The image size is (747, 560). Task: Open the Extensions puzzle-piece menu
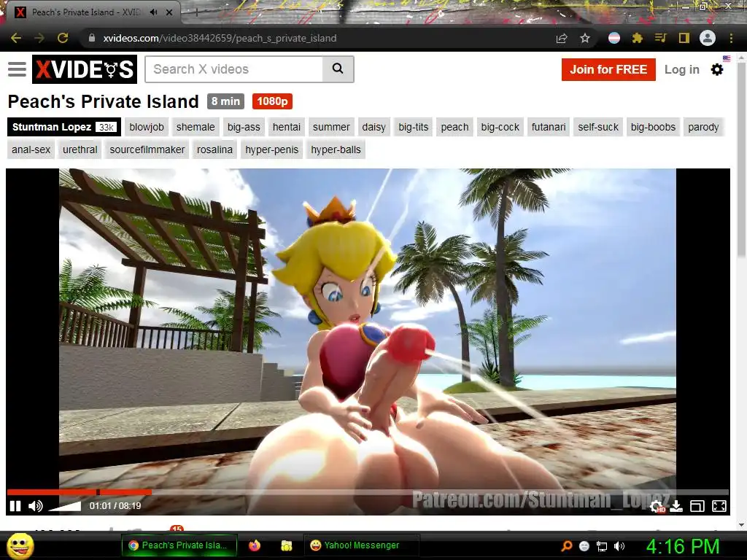tap(638, 38)
